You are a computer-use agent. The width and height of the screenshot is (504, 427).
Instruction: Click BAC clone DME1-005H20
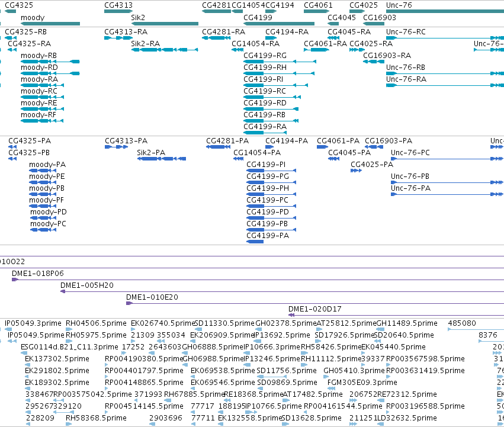283,291
